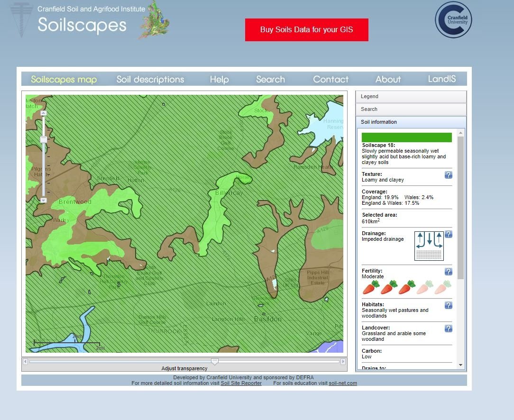
Task: Click the Ramsden Heath label on map
Action: pyautogui.click(x=313, y=167)
